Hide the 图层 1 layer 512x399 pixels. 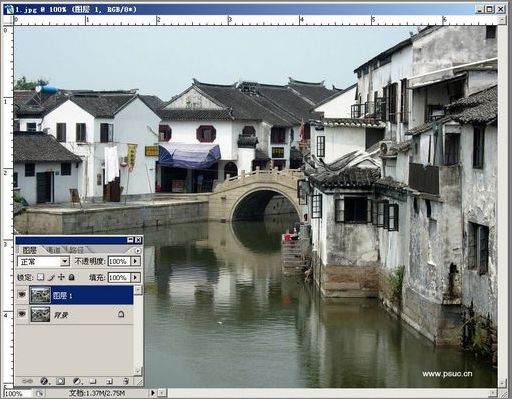(22, 295)
